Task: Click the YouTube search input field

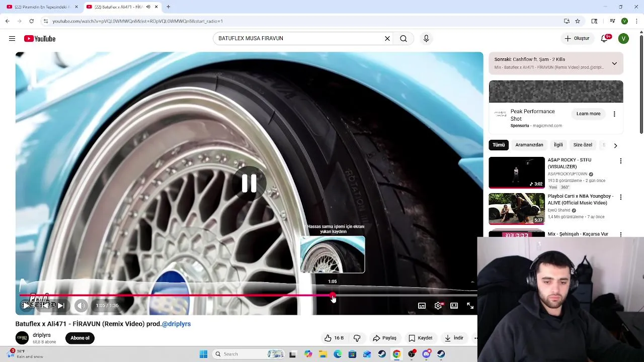Action: [x=299, y=38]
